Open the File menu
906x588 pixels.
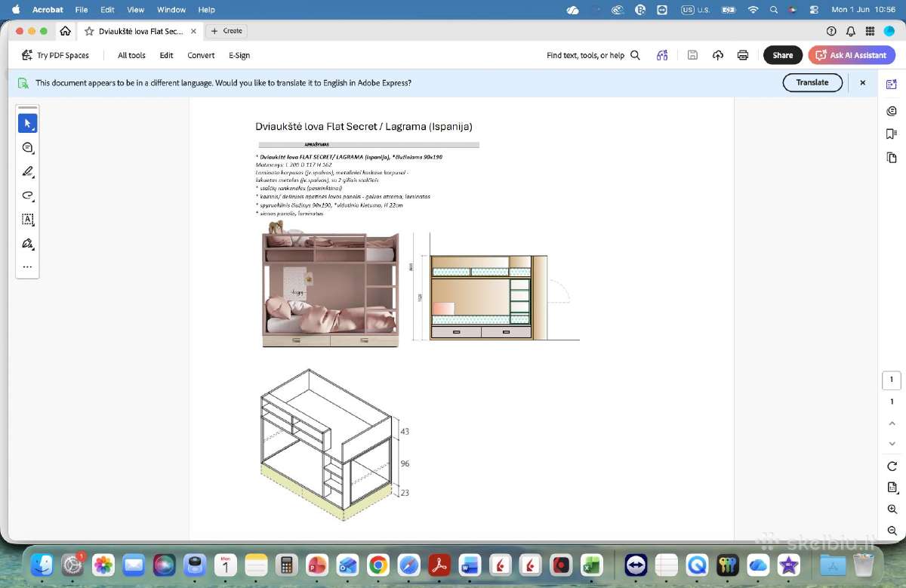(82, 10)
